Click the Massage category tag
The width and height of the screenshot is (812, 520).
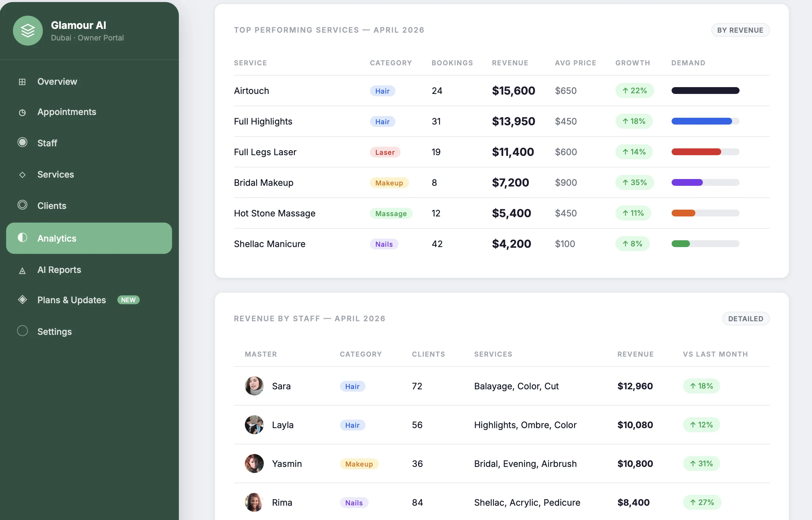391,213
